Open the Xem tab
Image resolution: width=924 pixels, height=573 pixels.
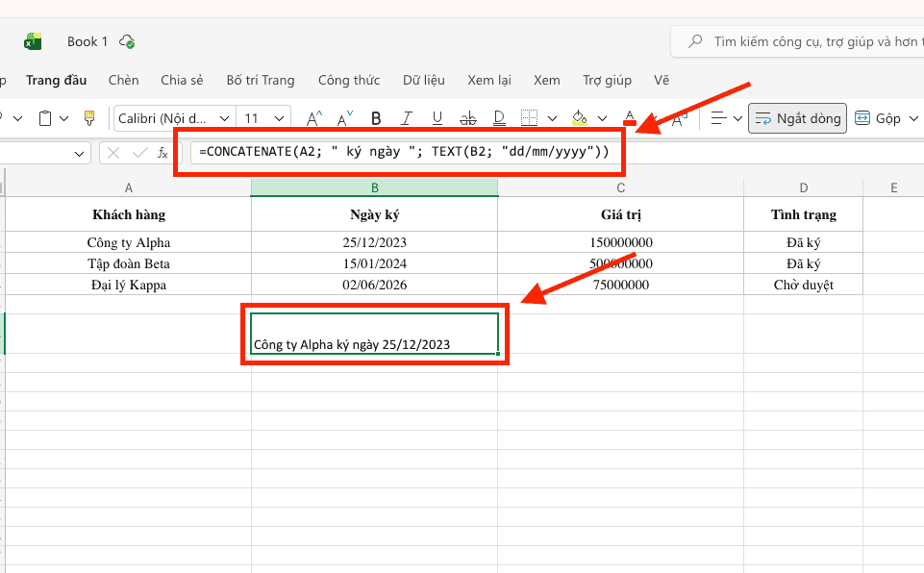(547, 80)
